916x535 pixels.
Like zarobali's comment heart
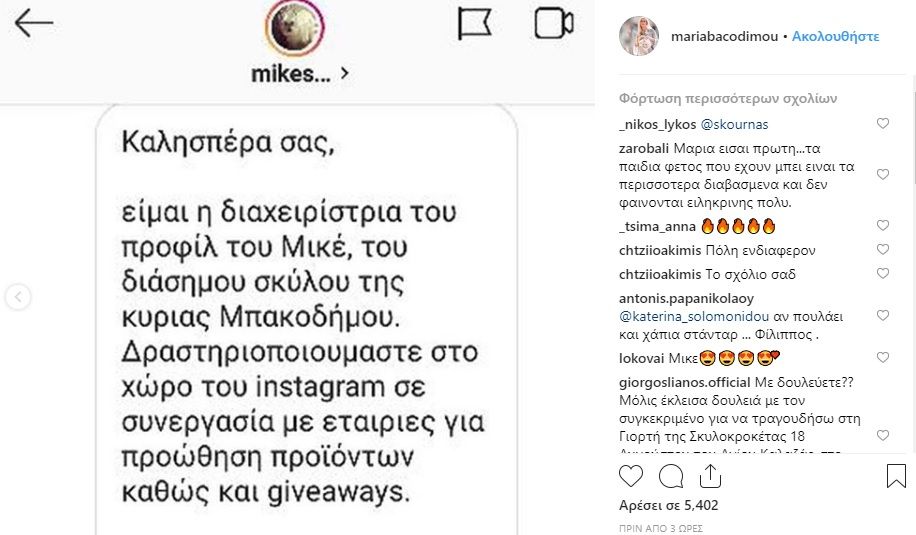[883, 174]
